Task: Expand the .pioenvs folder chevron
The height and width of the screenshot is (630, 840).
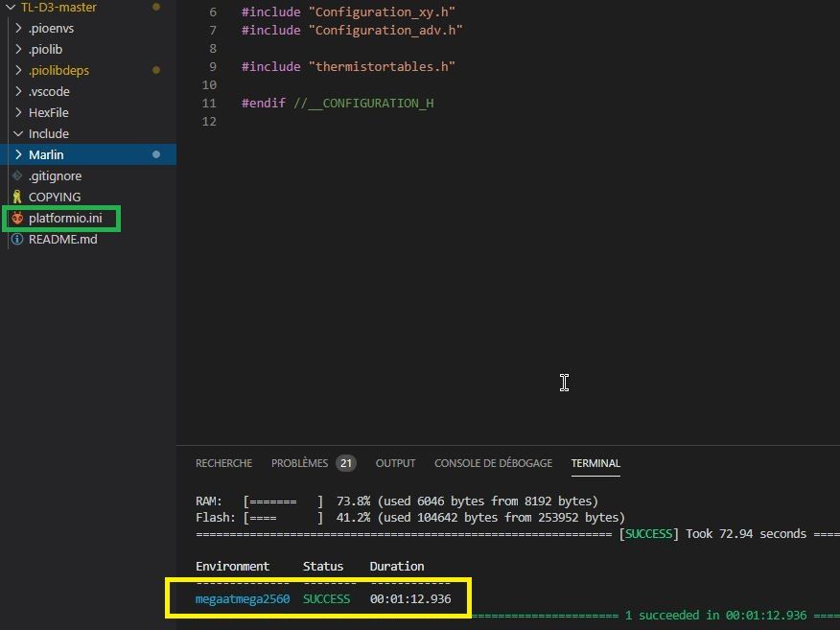Action: point(18,28)
